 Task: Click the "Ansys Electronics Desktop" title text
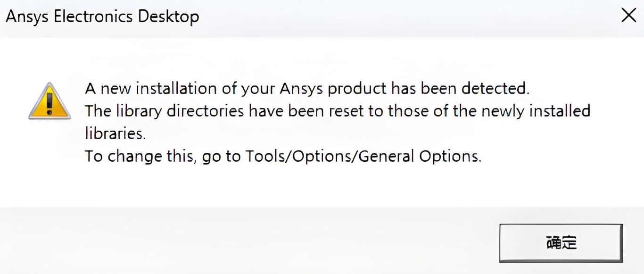pos(102,17)
